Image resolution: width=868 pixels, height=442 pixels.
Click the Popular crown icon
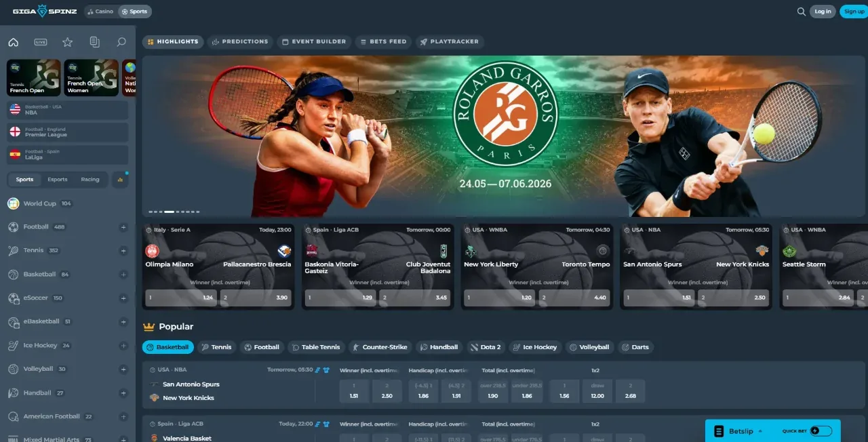(149, 327)
